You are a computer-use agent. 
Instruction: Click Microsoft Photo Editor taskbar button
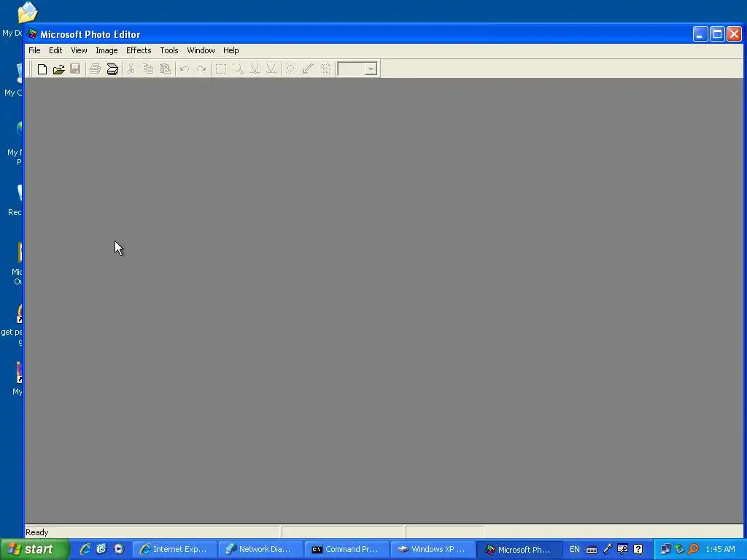(519, 550)
